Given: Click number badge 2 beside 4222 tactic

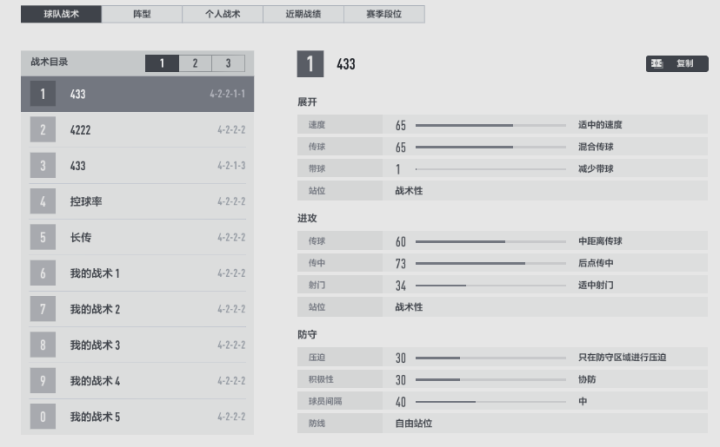Looking at the screenshot, I should [42, 130].
